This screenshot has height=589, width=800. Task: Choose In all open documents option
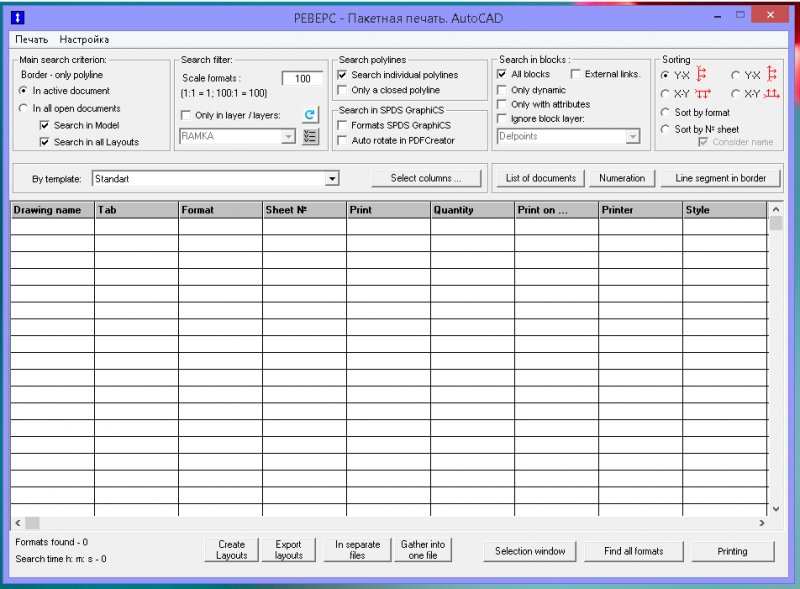click(x=24, y=108)
